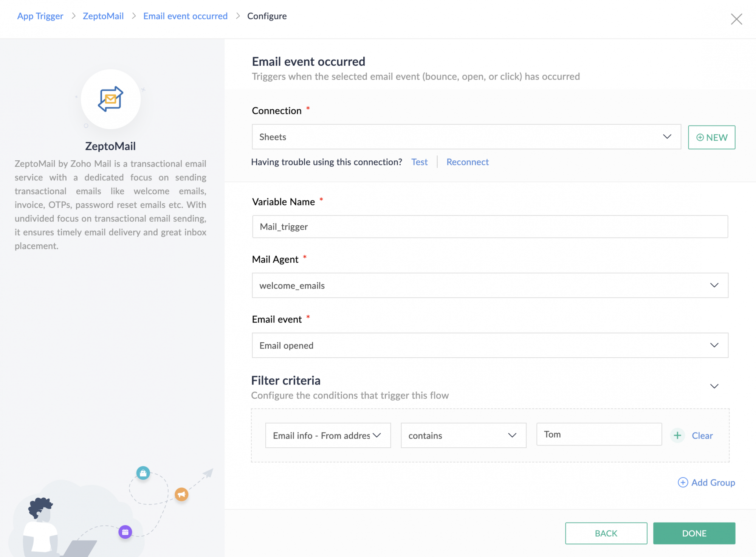Collapse the Filter criteria section chevron
The height and width of the screenshot is (557, 756).
[x=714, y=386]
